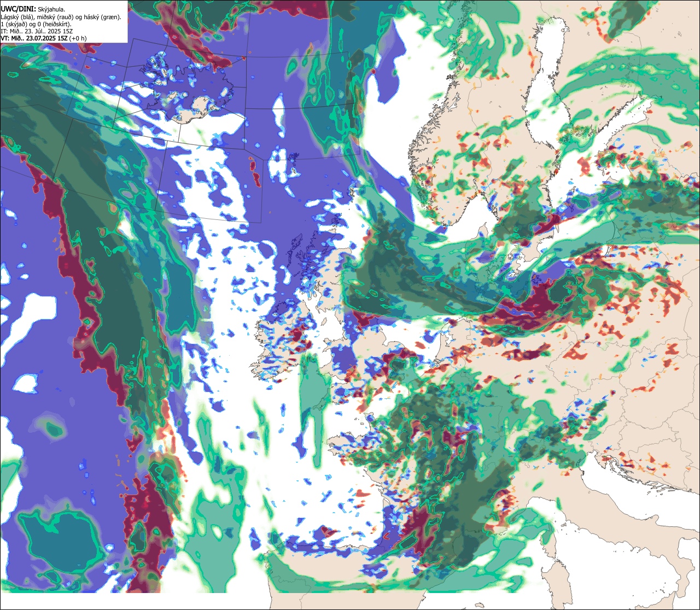Click the 'VT: Mið.. 23.07.2025 15Z (+0 h)' line
700x610 pixels.
(44, 38)
